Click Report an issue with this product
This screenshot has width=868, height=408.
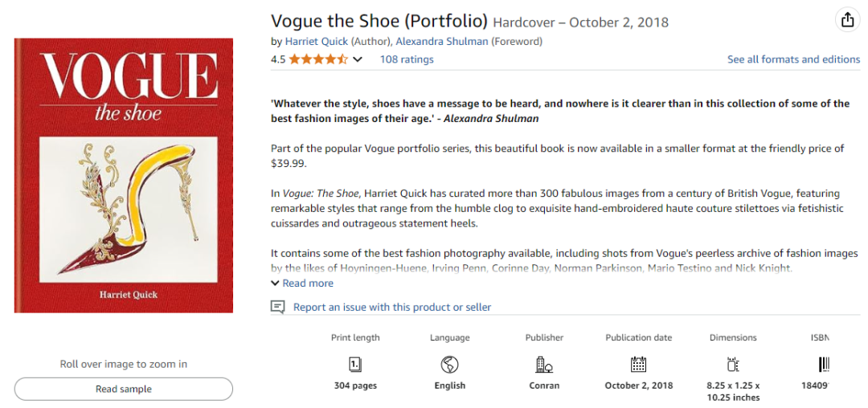[x=391, y=307]
